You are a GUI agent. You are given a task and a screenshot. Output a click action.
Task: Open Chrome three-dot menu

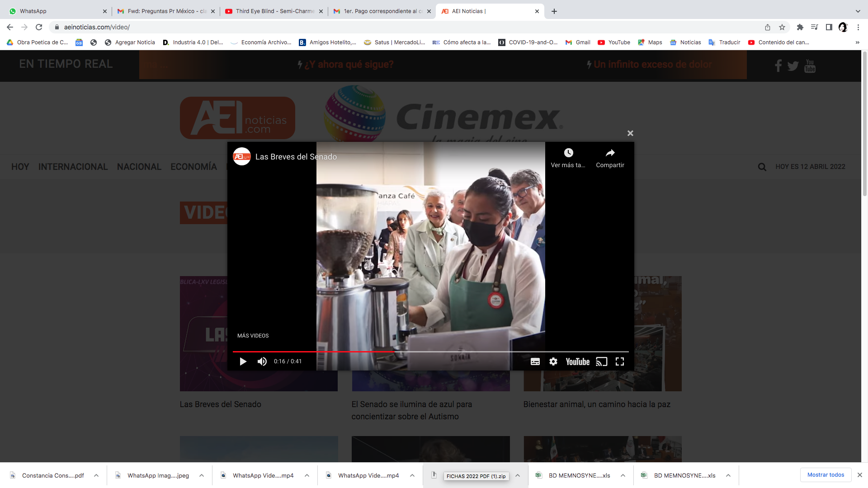[858, 27]
